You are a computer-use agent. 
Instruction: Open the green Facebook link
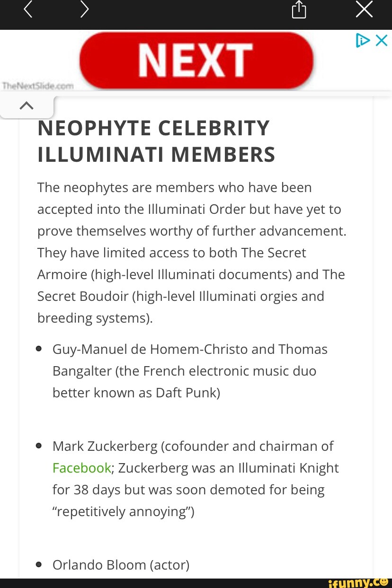[x=81, y=468]
